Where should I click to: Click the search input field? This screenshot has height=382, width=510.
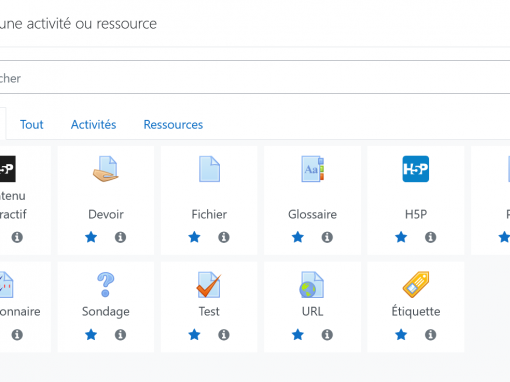point(255,77)
